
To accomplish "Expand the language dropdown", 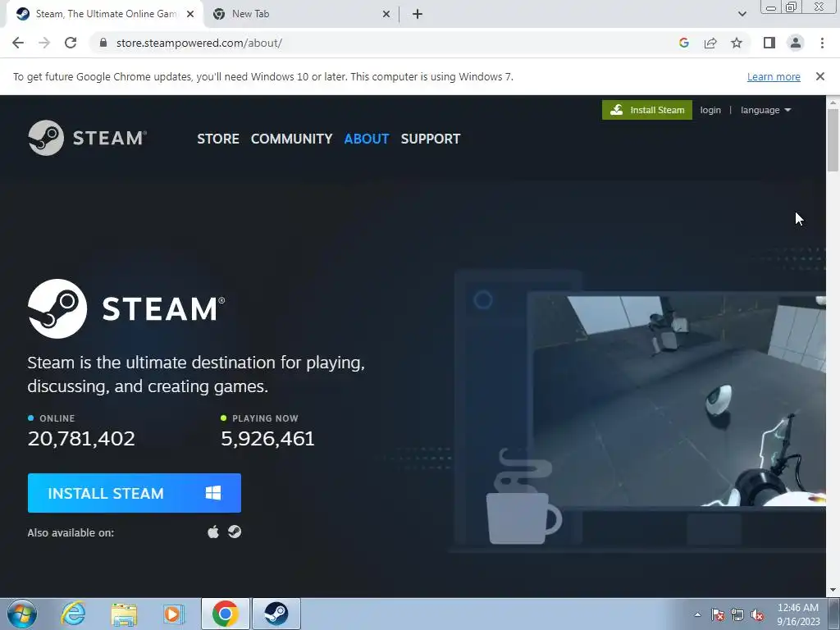I will click(765, 110).
